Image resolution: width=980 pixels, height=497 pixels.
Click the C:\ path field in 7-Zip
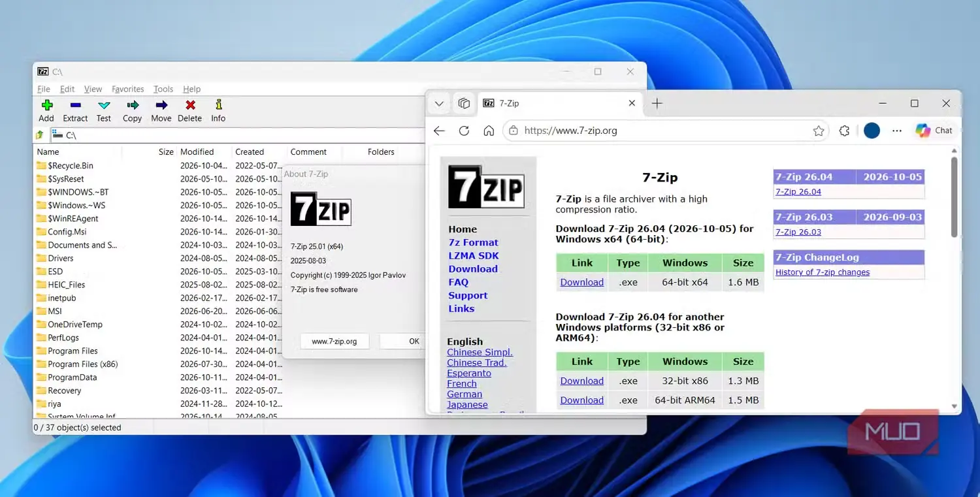[x=238, y=135]
